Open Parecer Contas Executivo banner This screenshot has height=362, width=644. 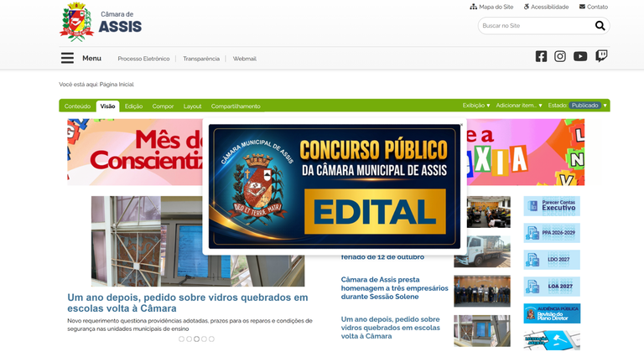[x=552, y=206]
